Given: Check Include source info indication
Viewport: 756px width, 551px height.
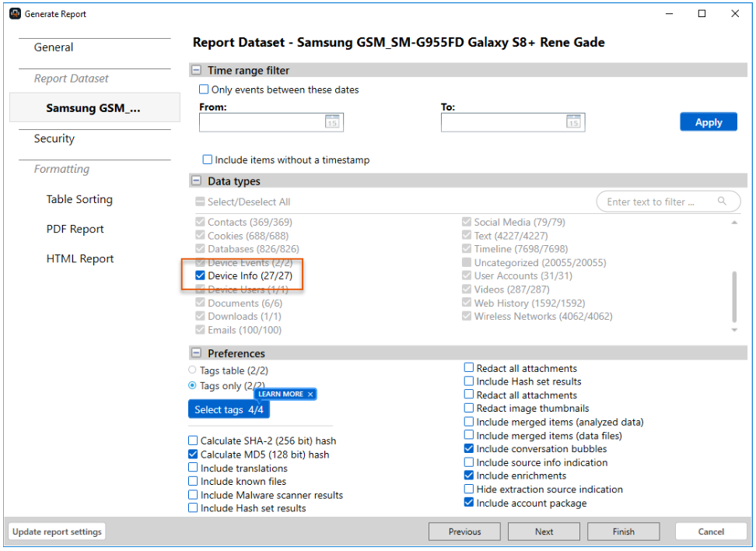Looking at the screenshot, I should (x=469, y=462).
